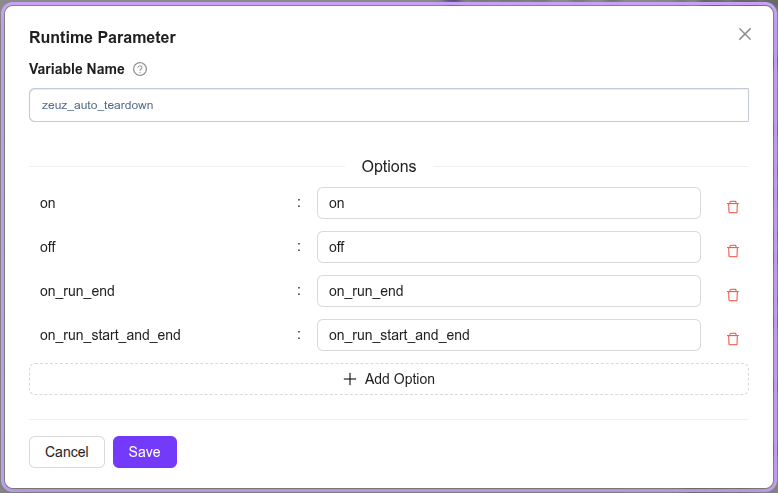Remove the on_run_start_and_end option using trash icon
This screenshot has width=778, height=493.
732,339
